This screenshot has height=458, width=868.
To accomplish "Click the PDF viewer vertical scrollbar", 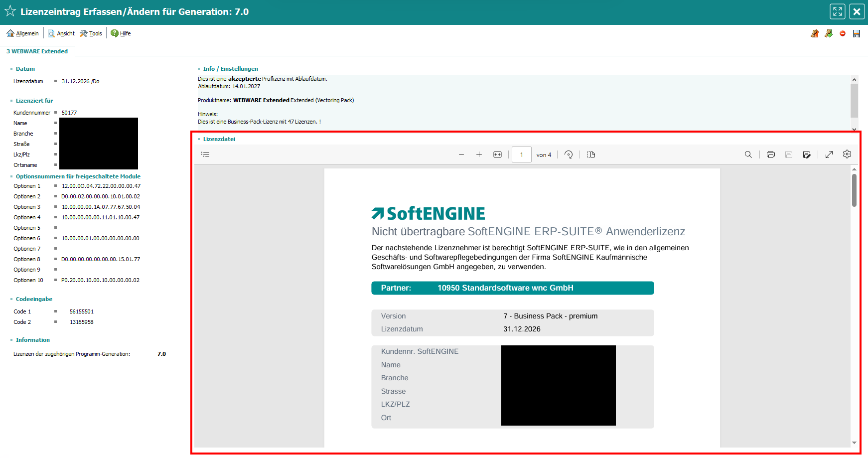I will pos(854,190).
